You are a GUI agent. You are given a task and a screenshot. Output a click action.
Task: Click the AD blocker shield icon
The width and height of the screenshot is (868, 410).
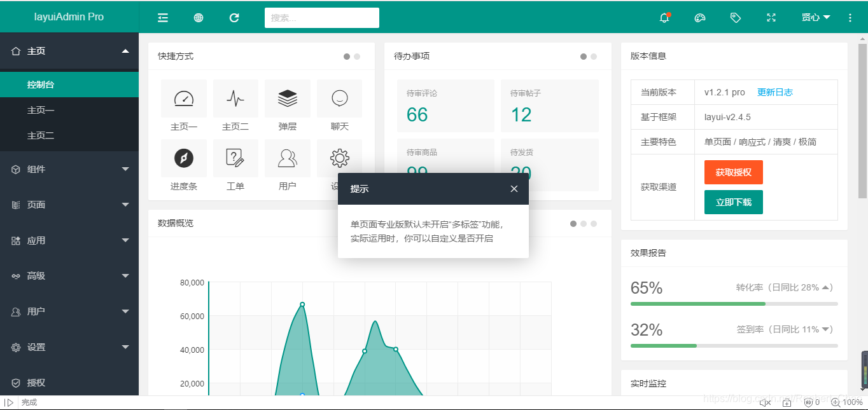[809, 402]
